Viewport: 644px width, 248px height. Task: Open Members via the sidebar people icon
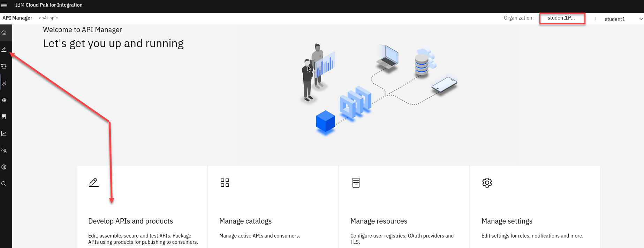(4, 150)
